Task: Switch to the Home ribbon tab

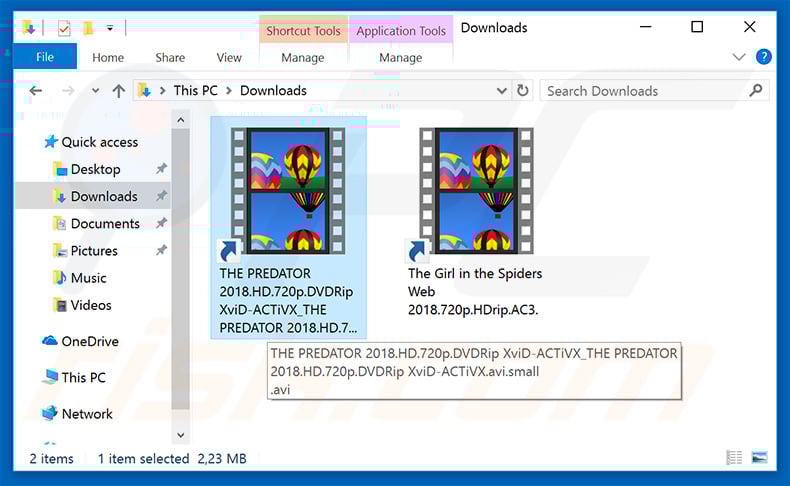Action: point(108,58)
